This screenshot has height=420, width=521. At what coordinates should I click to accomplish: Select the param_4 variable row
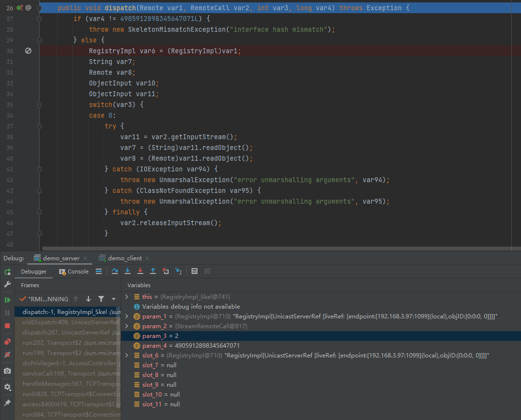[321, 346]
